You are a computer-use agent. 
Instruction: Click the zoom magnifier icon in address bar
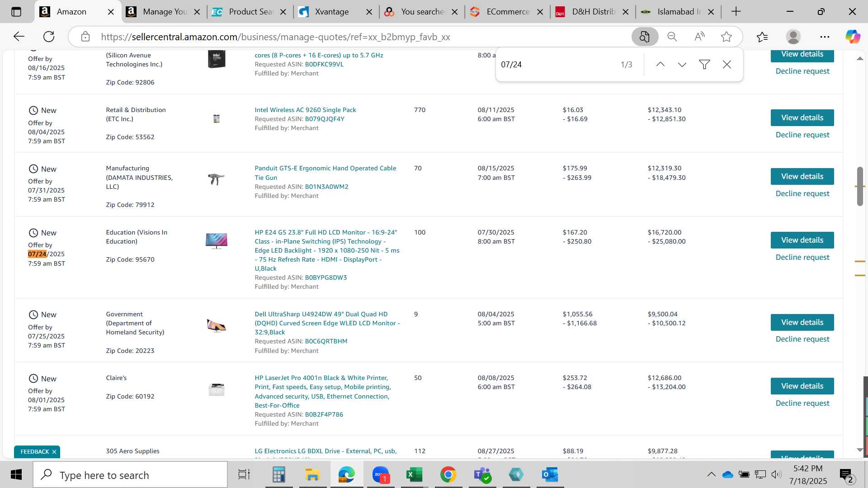coord(672,37)
